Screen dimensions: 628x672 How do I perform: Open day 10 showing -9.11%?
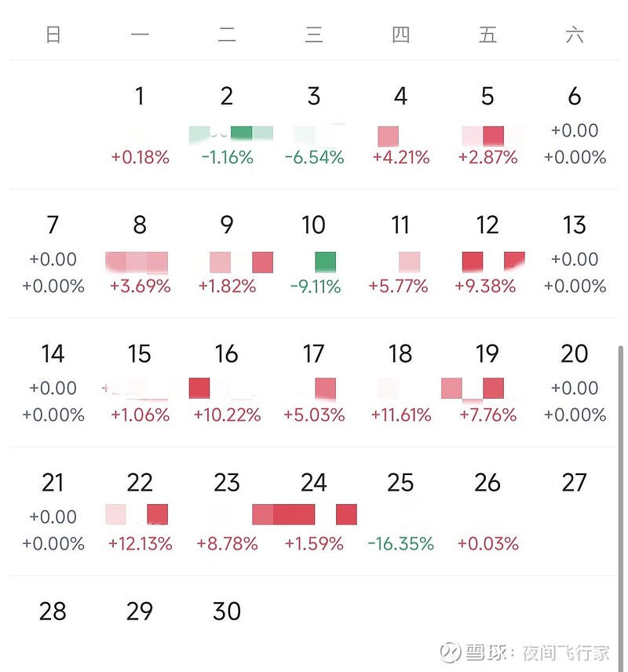314,254
